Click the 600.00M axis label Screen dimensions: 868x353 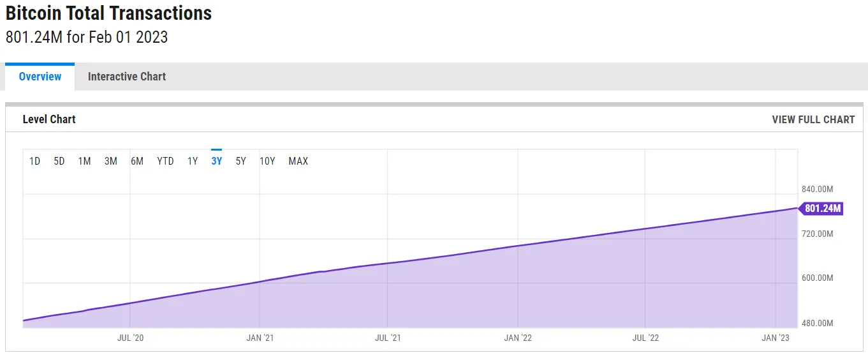(818, 278)
